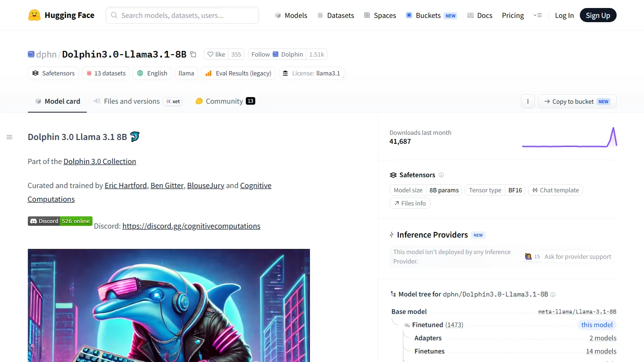Open the discord.gg/cognitivecomputations link
Image resolution: width=644 pixels, height=362 pixels.
(x=192, y=226)
